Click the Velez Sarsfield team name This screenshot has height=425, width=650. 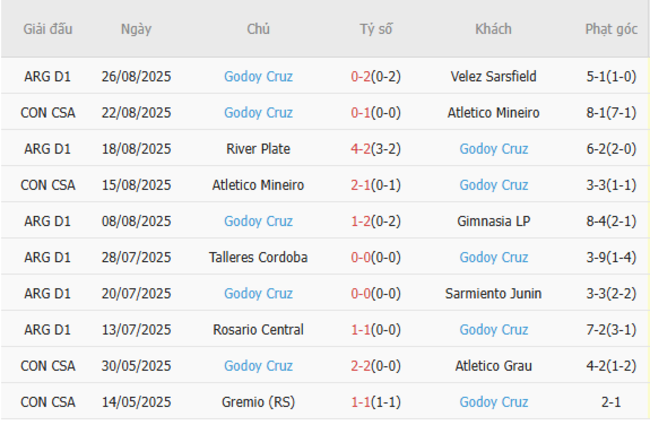[x=493, y=76]
